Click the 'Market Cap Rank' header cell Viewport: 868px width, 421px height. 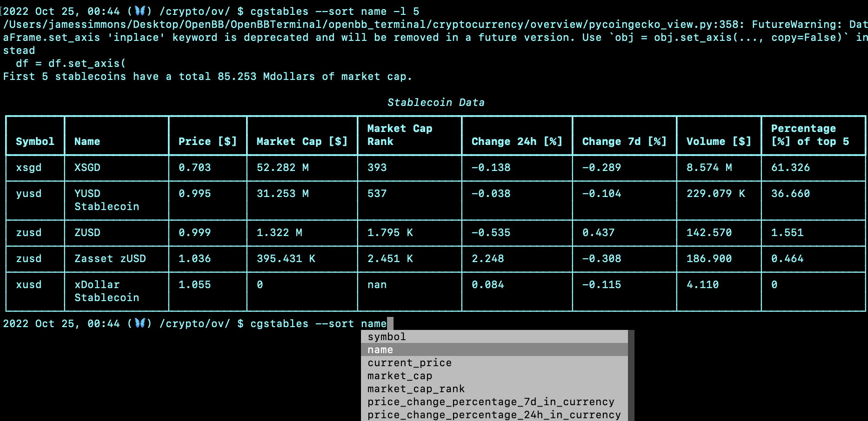click(x=400, y=135)
